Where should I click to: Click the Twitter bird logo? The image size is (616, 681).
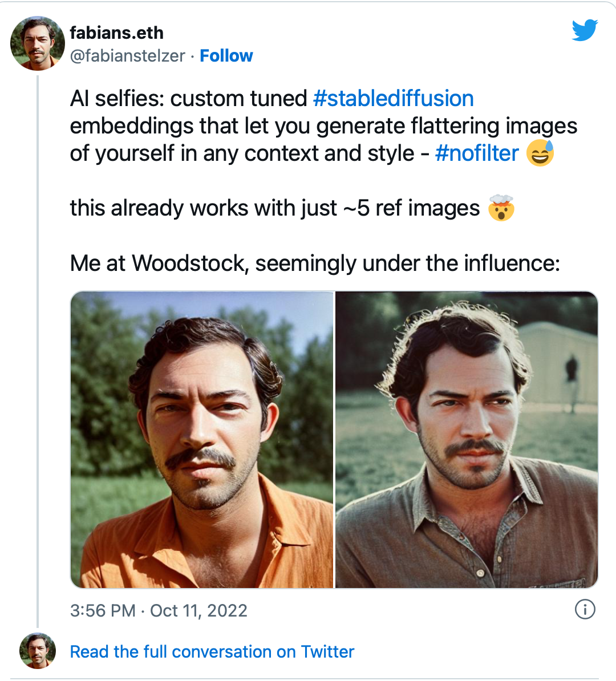pyautogui.click(x=585, y=30)
